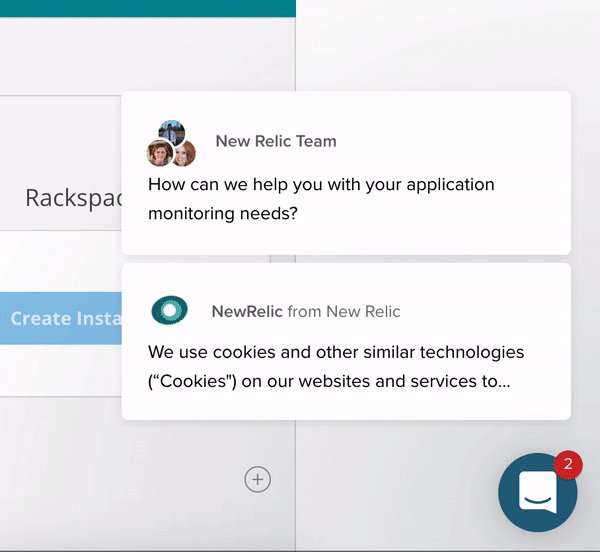Click the NewRelic from New Relic label
This screenshot has height=552, width=600.
[306, 311]
